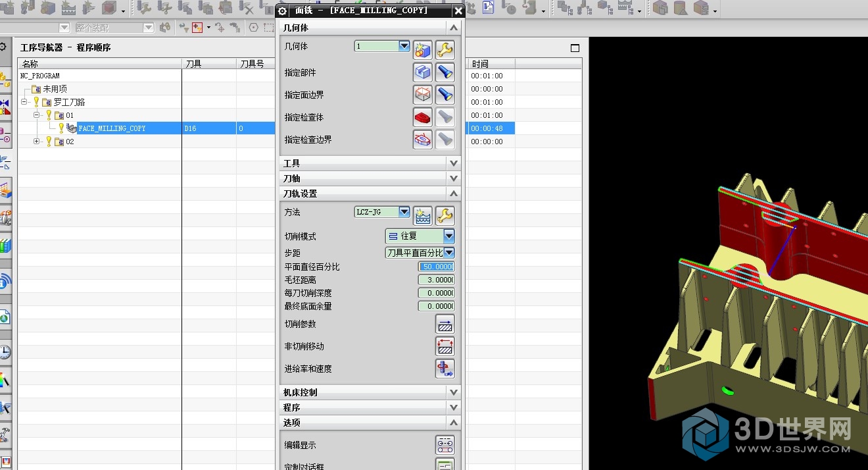Click the red-bordered selection filter icon
868x470 pixels.
pos(197,28)
